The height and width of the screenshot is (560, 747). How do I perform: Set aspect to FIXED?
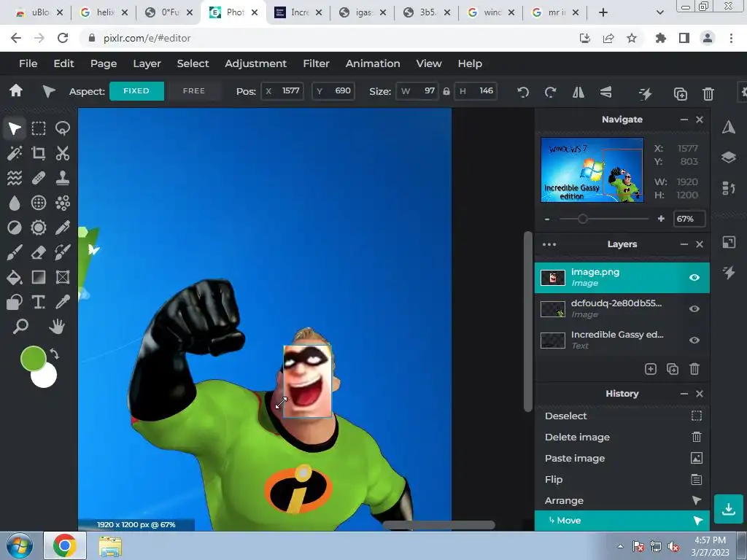(136, 91)
